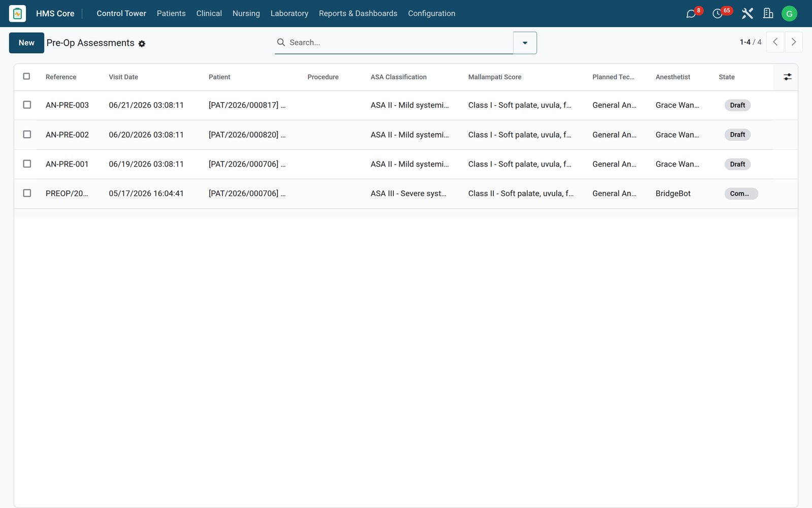812x508 pixels.
Task: Open the green user avatar G
Action: 789,14
